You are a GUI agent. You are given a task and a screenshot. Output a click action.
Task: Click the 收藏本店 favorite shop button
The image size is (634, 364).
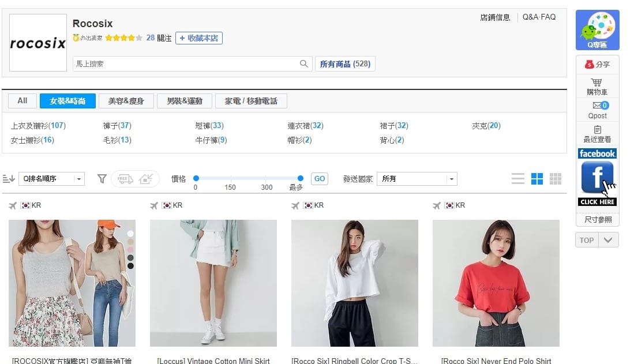point(199,39)
